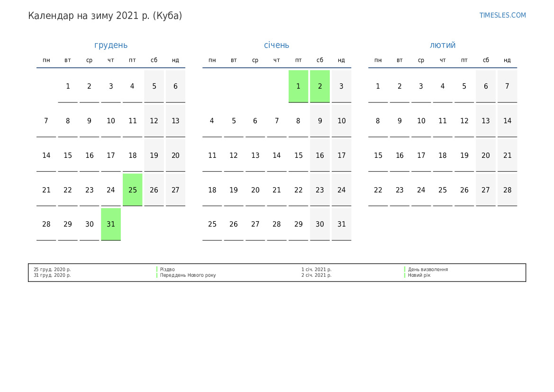Click December 24 in грудень
554x392 pixels.
tap(111, 190)
